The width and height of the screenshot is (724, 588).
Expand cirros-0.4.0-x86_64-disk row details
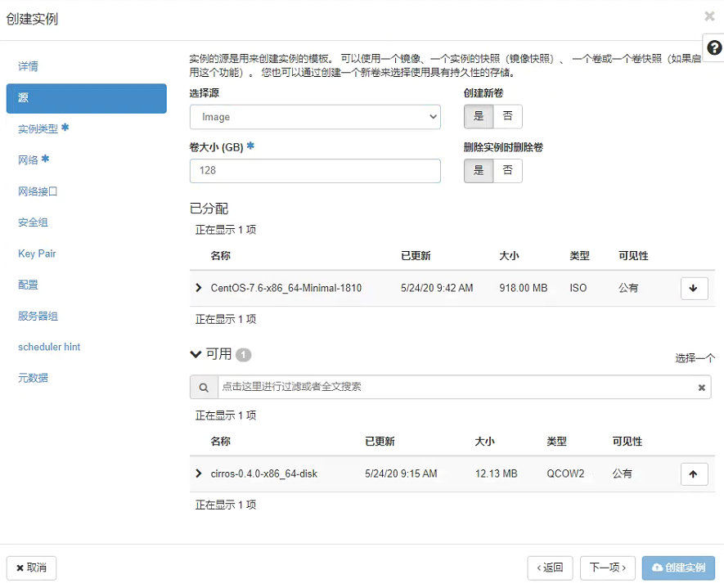[x=198, y=474]
